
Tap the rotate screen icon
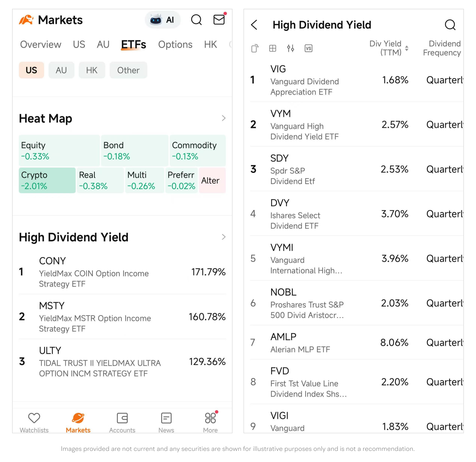tap(255, 48)
